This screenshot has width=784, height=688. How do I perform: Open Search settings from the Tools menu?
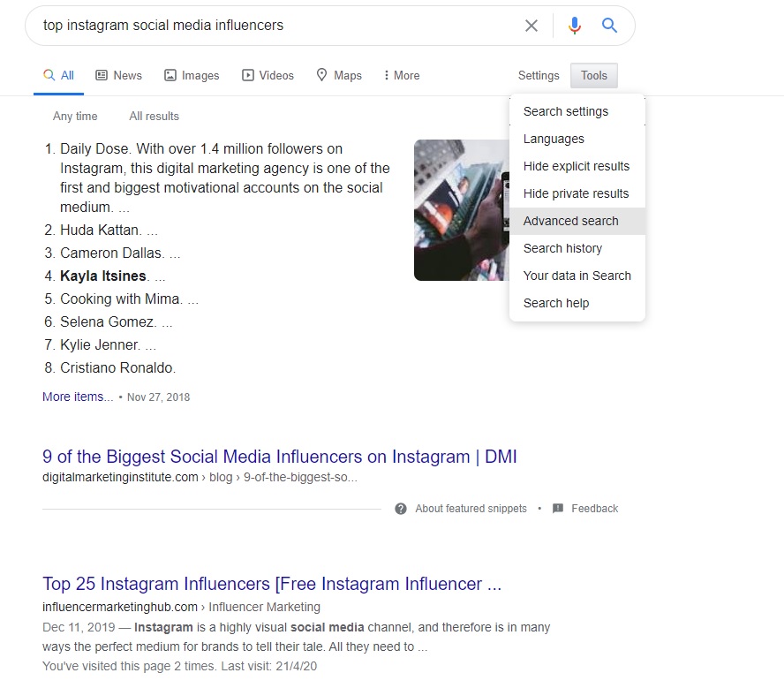(565, 111)
